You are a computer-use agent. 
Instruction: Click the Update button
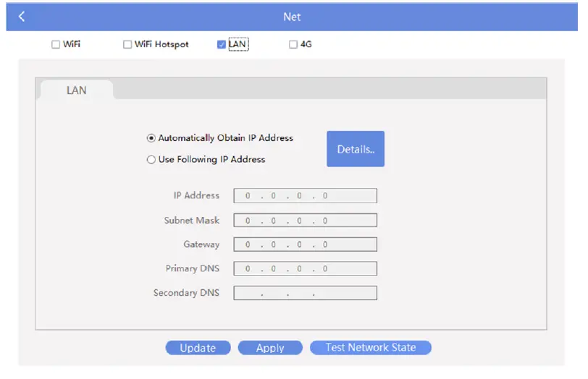click(198, 348)
